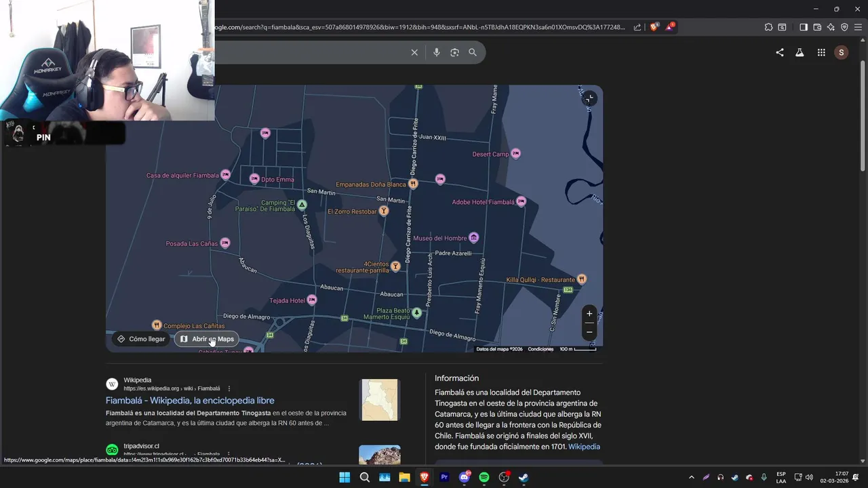The height and width of the screenshot is (488, 868).
Task: Click the Wikipedia result map thumbnail
Action: [x=380, y=400]
